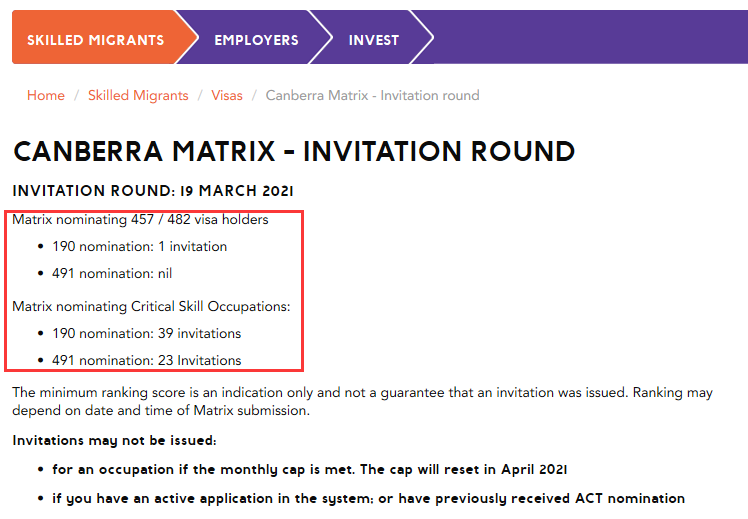Follow the Visas breadcrumb link
This screenshot has height=519, width=748.
point(227,96)
